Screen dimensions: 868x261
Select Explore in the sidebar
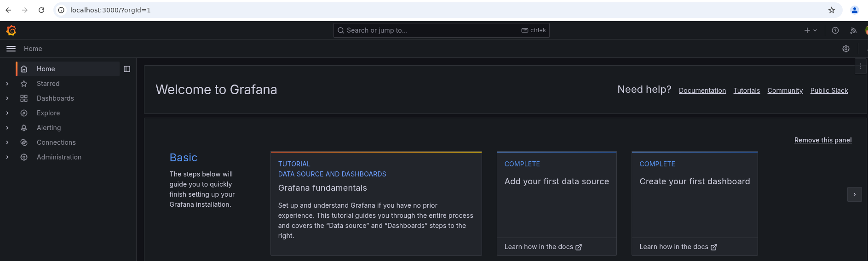click(48, 113)
